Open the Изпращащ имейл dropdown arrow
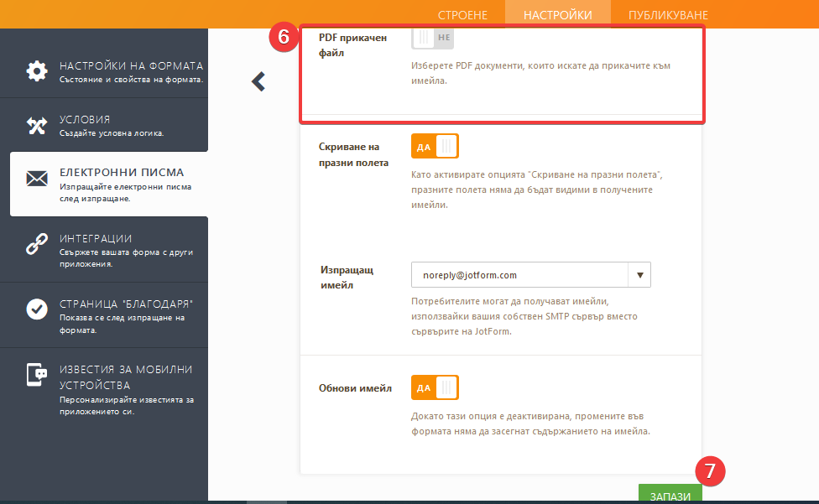Image resolution: width=819 pixels, height=504 pixels. (639, 275)
